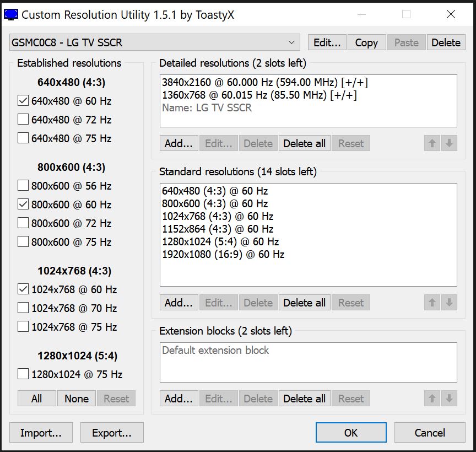Click Copy next to the display selector
The height and width of the screenshot is (452, 476).
point(366,42)
